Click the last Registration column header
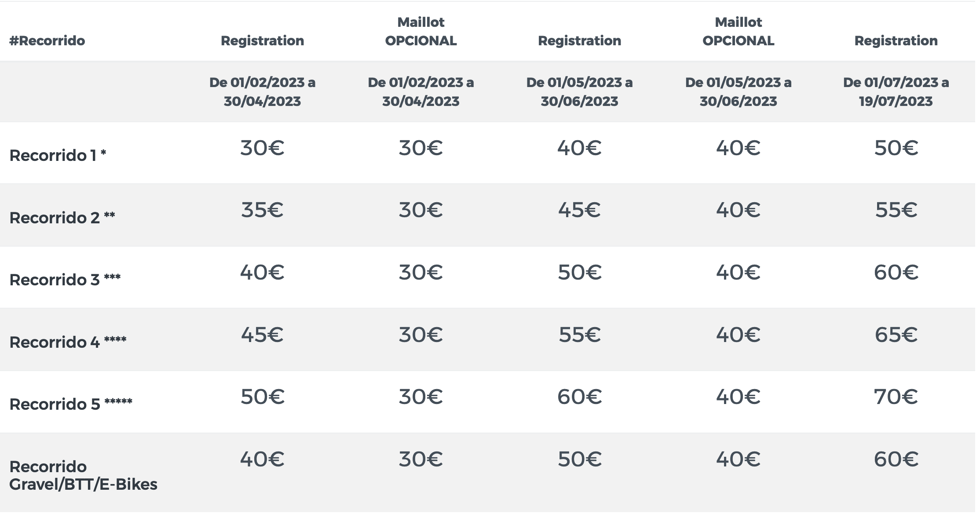This screenshot has width=980, height=517. [896, 41]
